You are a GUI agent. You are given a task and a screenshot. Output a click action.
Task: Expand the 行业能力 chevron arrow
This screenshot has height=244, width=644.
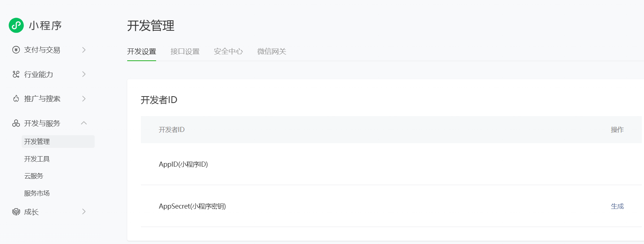tap(84, 74)
